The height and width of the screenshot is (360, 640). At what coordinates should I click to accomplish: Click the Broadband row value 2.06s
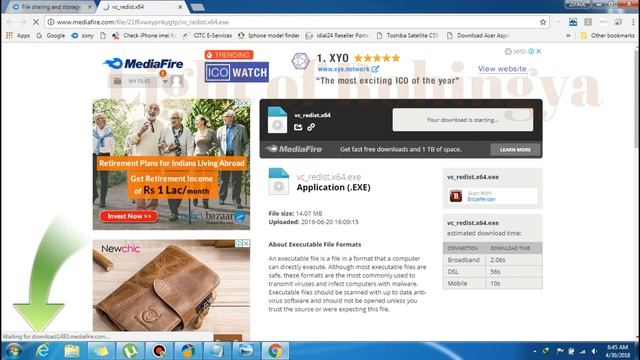tap(498, 260)
